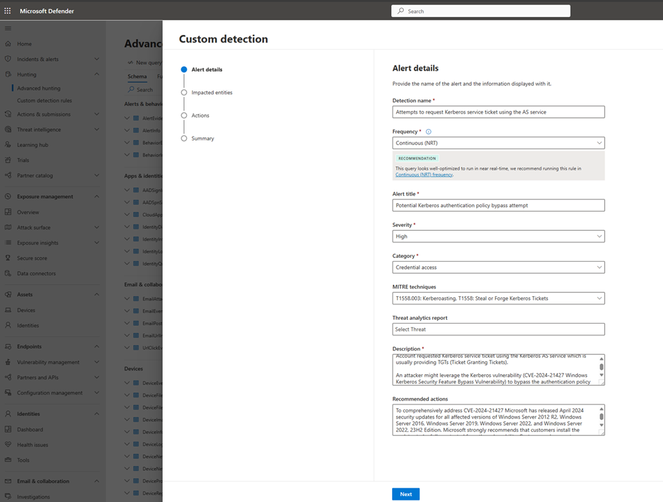Click the Learning hub icon
663x502 pixels.
8,145
